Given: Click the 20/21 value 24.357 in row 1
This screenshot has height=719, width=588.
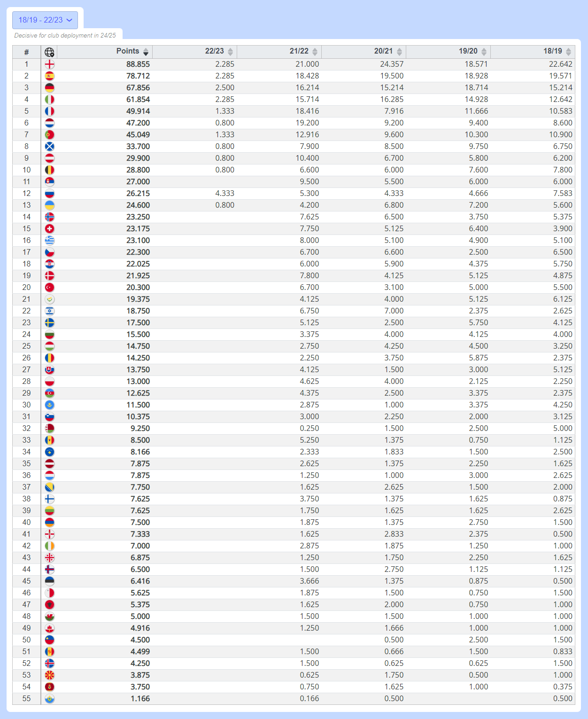Looking at the screenshot, I should (392, 64).
